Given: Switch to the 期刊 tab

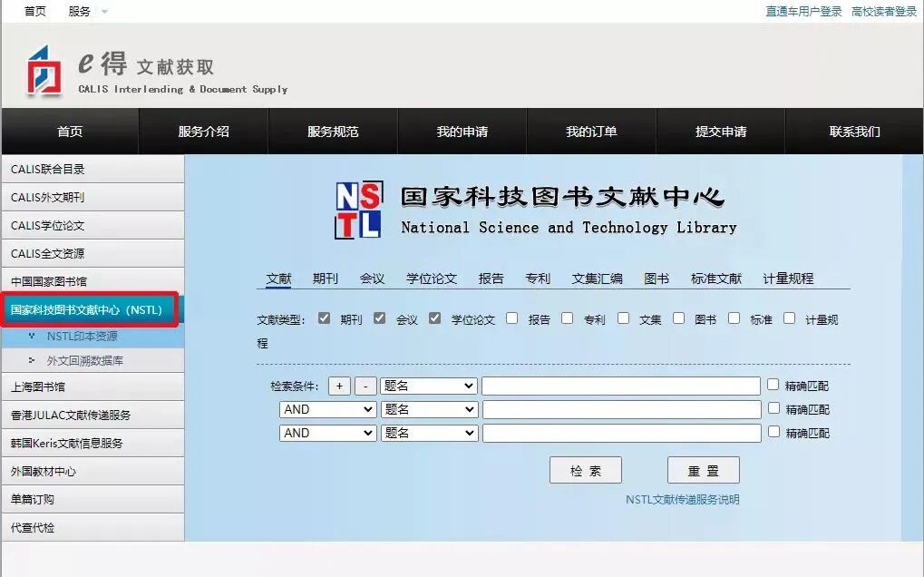Looking at the screenshot, I should coord(326,279).
